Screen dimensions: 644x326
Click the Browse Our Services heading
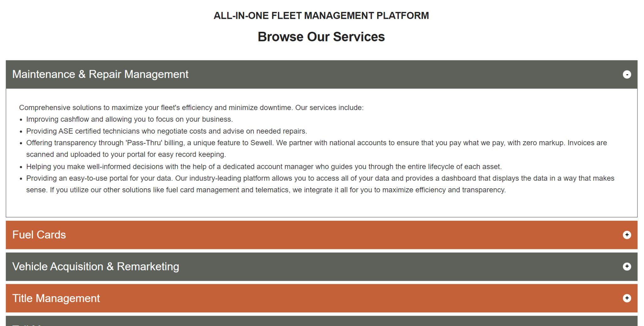[321, 37]
